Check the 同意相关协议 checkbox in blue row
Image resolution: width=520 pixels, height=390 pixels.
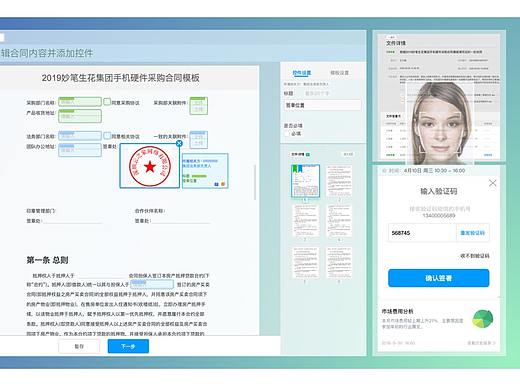tap(107, 136)
